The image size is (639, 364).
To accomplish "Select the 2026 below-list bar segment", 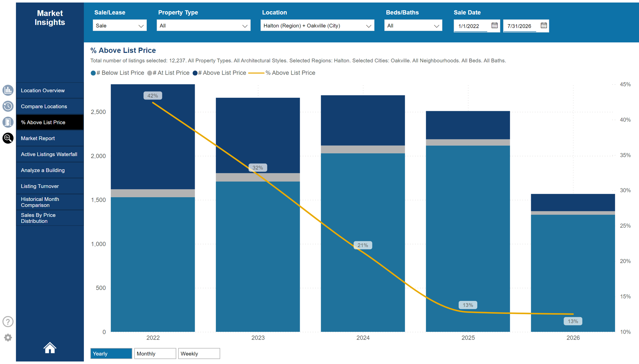I will (573, 273).
